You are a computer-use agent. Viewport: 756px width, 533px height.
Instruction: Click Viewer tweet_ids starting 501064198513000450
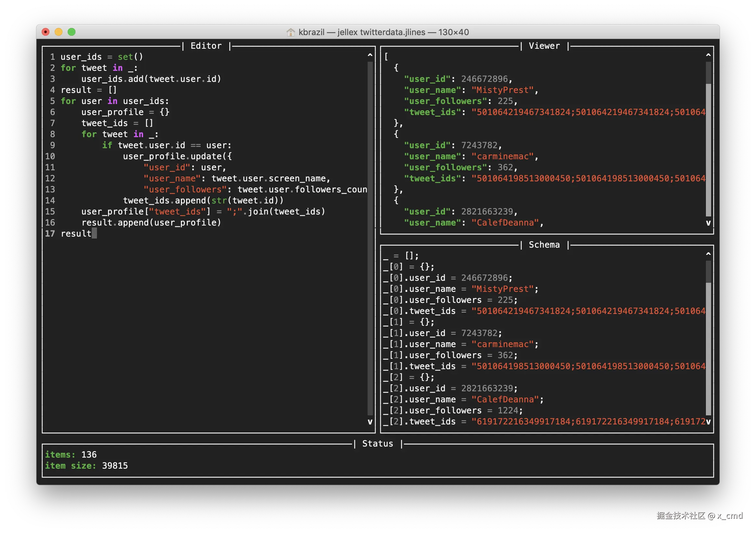point(555,178)
